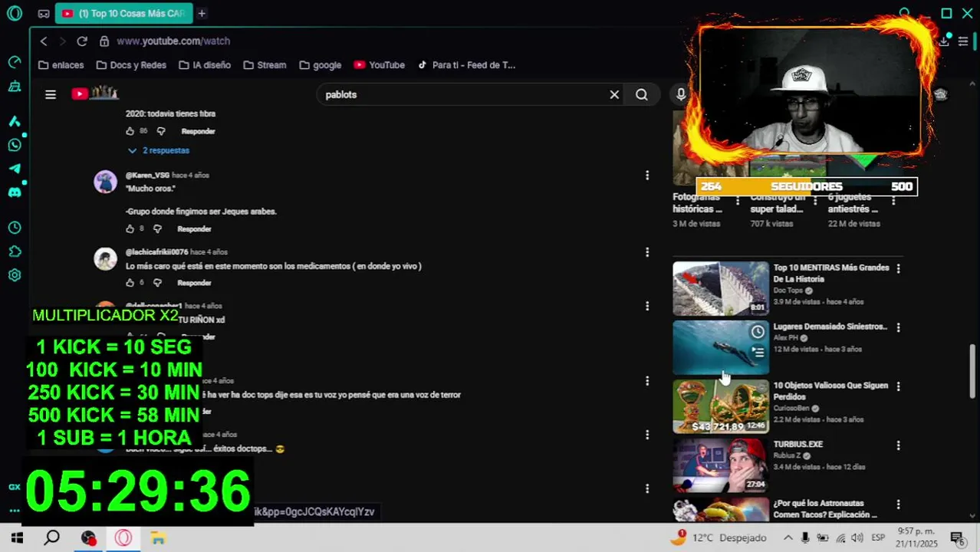Screen dimensions: 980x552
Task: Add Lugares Demasiado Siniestros to queue
Action: 758,353
